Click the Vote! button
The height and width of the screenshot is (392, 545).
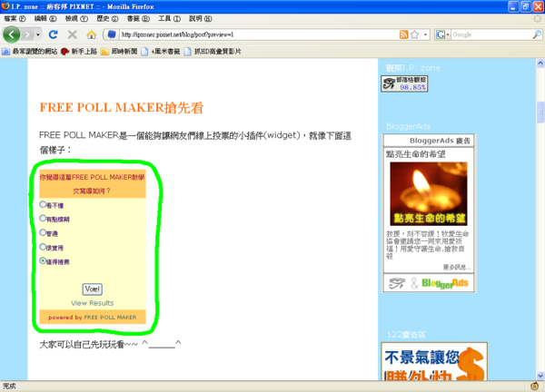pos(92,289)
